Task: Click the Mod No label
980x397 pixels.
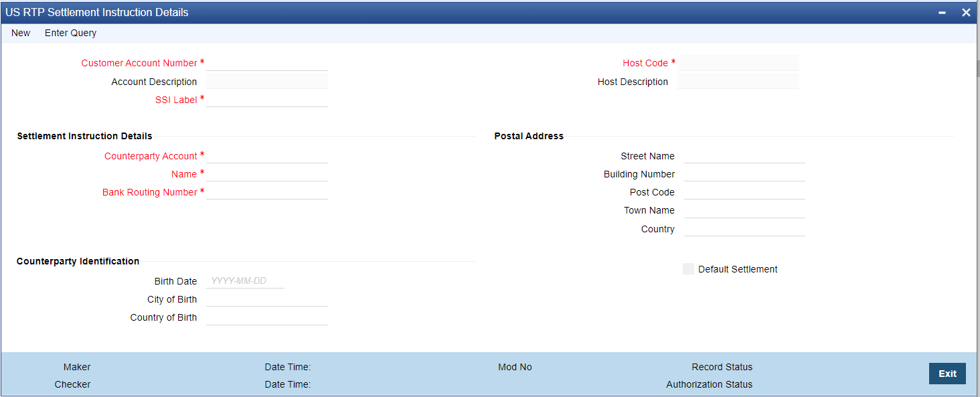Action: click(515, 367)
